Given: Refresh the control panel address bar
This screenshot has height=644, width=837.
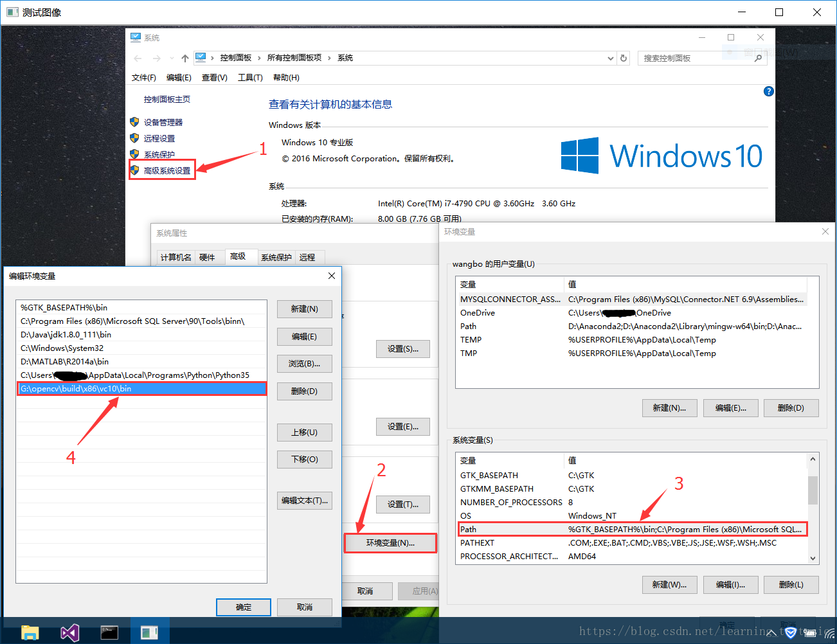Looking at the screenshot, I should pos(624,58).
